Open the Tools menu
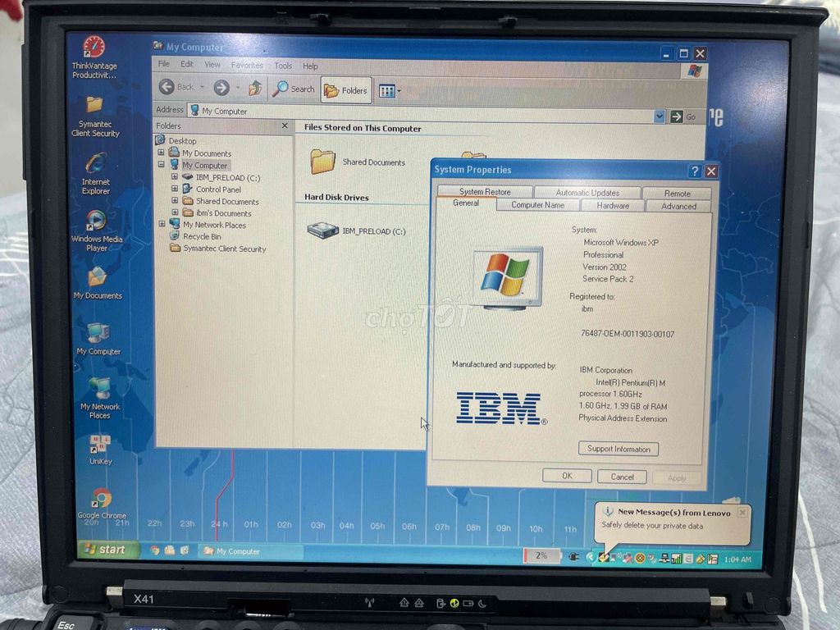 tap(283, 66)
